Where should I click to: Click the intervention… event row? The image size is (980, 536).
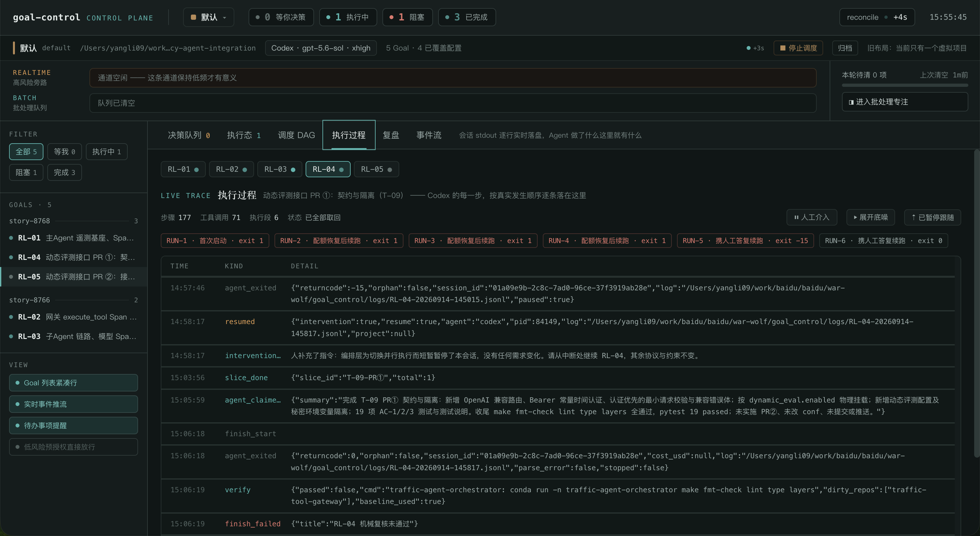[558, 356]
